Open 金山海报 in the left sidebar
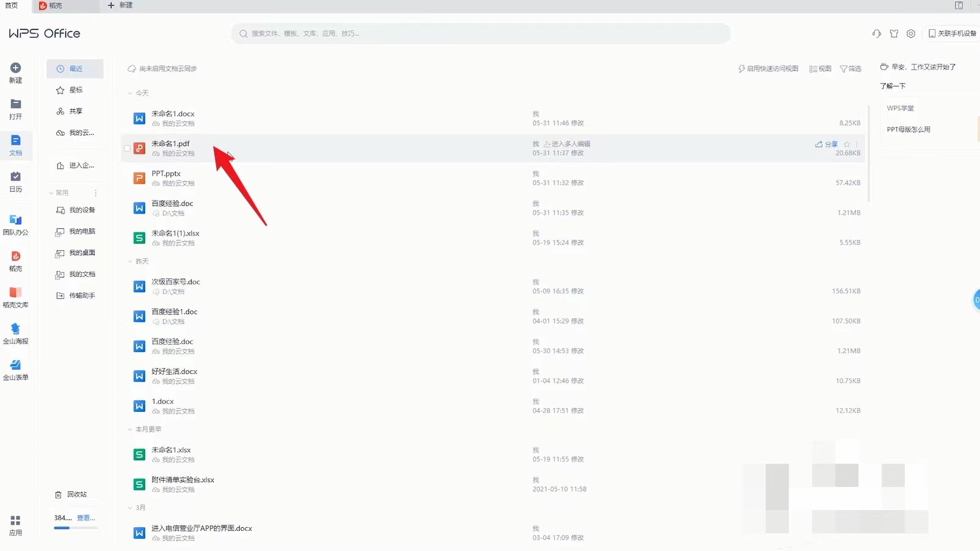The height and width of the screenshot is (551, 980). pos(15,330)
